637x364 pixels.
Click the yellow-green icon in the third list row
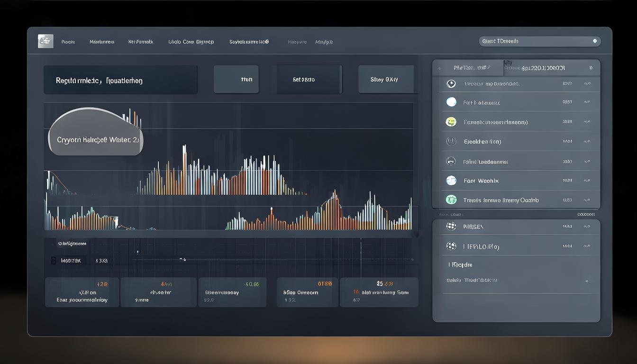(x=451, y=122)
